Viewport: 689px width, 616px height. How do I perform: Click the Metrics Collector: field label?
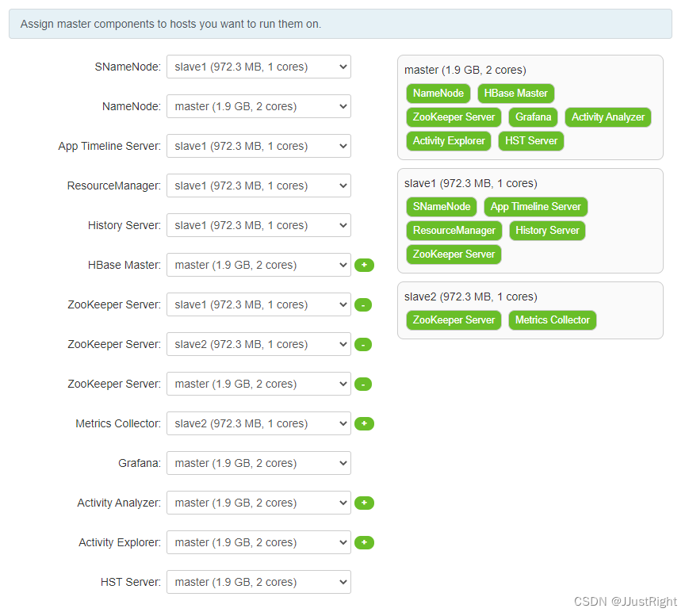coord(118,423)
